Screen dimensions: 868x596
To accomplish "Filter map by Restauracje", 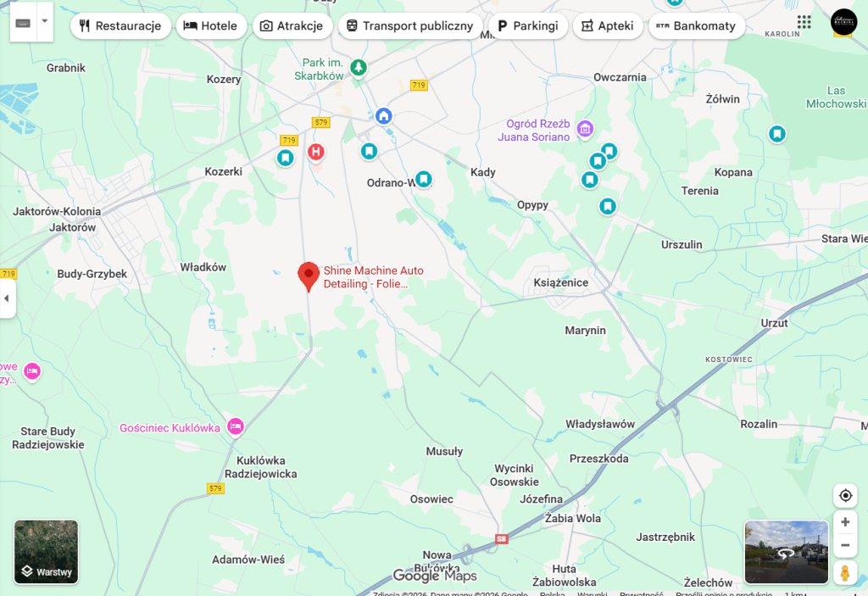I will pos(120,26).
